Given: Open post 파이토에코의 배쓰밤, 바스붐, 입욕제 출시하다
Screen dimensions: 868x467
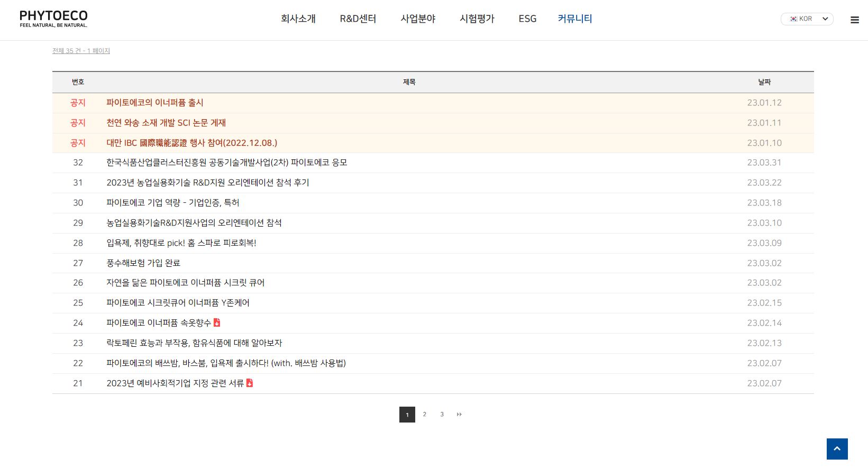Looking at the screenshot, I should click(x=226, y=363).
